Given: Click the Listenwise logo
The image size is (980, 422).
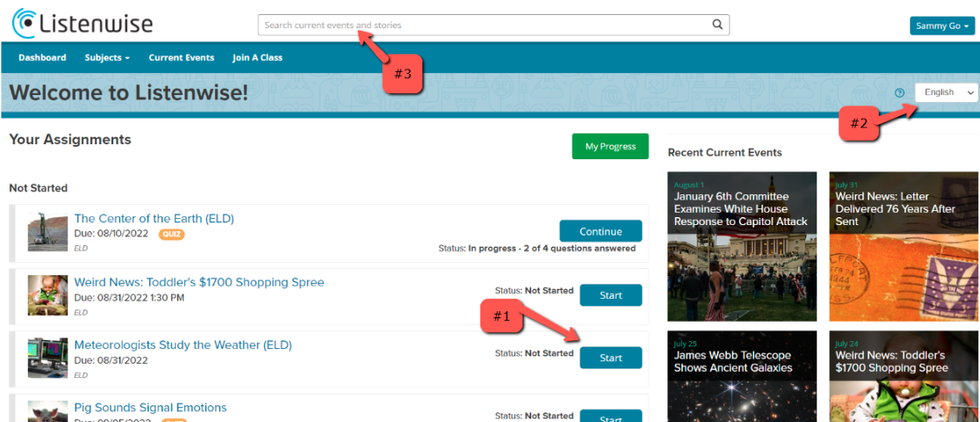Looking at the screenshot, I should click(82, 23).
